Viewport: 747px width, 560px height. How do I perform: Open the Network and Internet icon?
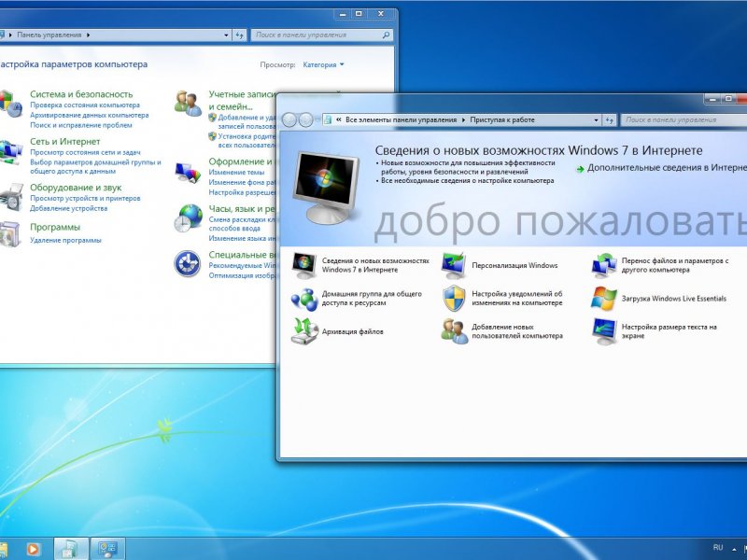click(x=10, y=152)
